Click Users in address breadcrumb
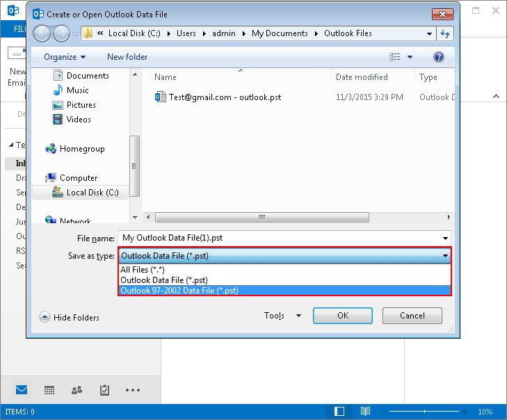This screenshot has height=420, width=507. click(186, 33)
